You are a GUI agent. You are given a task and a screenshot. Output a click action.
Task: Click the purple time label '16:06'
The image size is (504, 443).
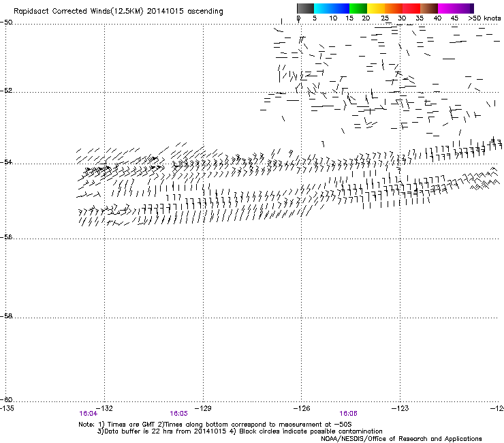348,414
